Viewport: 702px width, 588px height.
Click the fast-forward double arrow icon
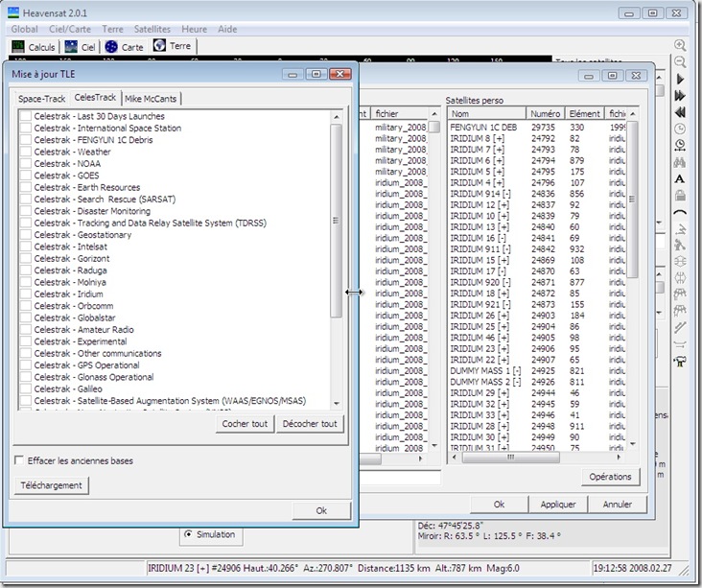point(680,95)
